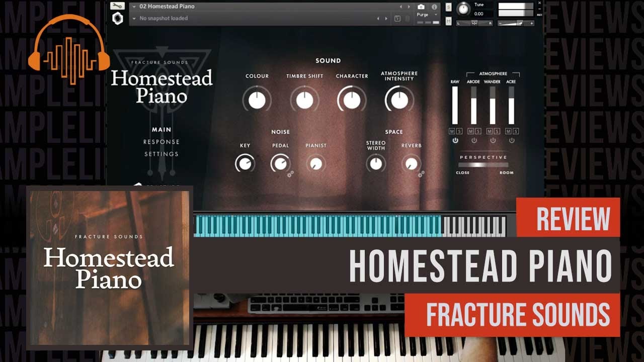Solo the instrument with header S button
Screen dimensions: 644x362
tap(449, 7)
